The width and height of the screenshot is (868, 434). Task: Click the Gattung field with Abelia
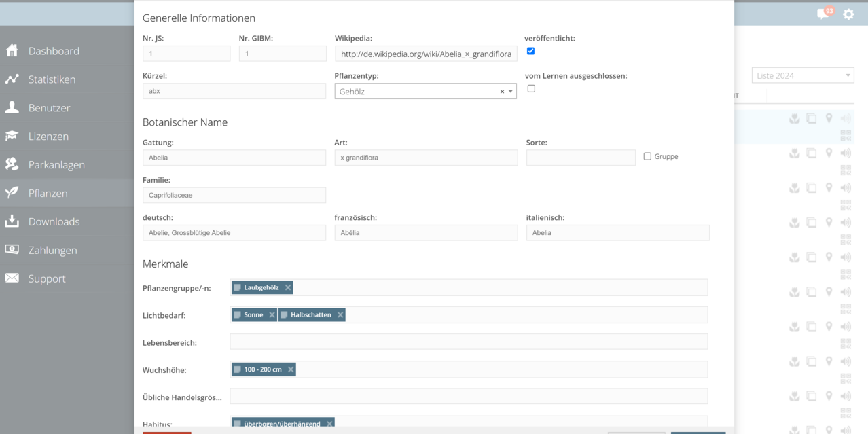point(234,158)
